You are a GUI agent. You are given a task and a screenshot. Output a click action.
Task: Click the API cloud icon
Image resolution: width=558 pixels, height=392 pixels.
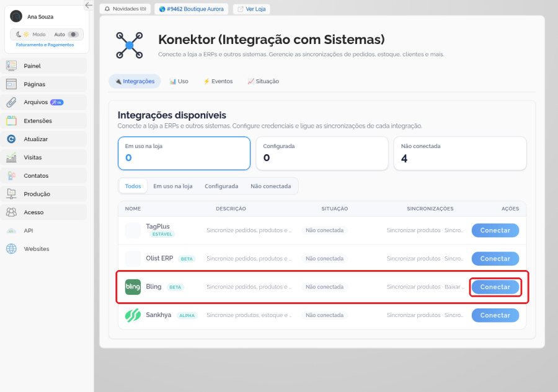(11, 230)
